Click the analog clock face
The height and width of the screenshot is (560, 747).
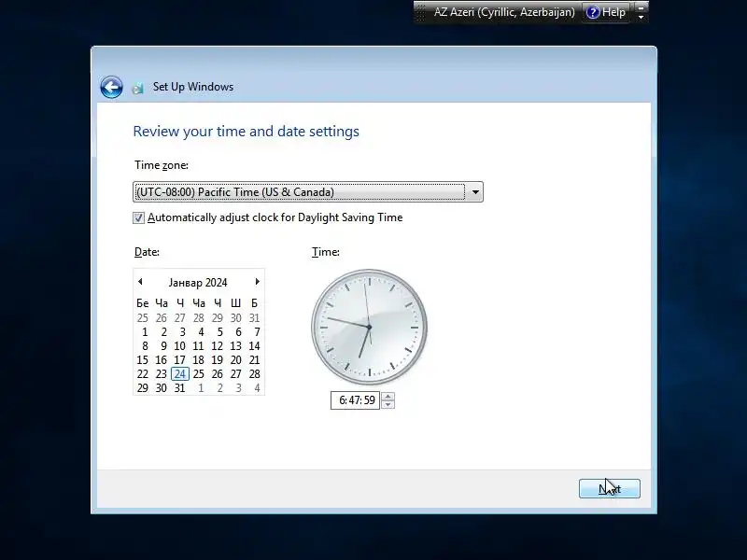tap(369, 328)
